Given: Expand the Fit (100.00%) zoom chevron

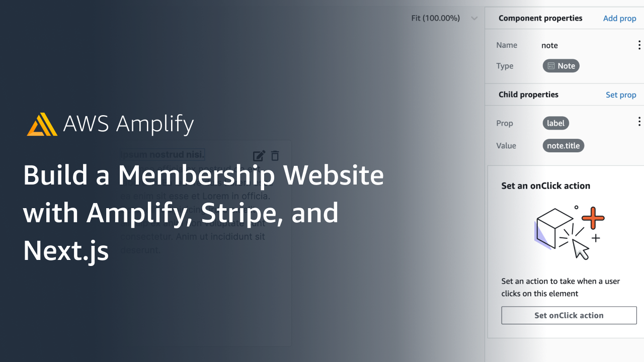Looking at the screenshot, I should pos(474,19).
